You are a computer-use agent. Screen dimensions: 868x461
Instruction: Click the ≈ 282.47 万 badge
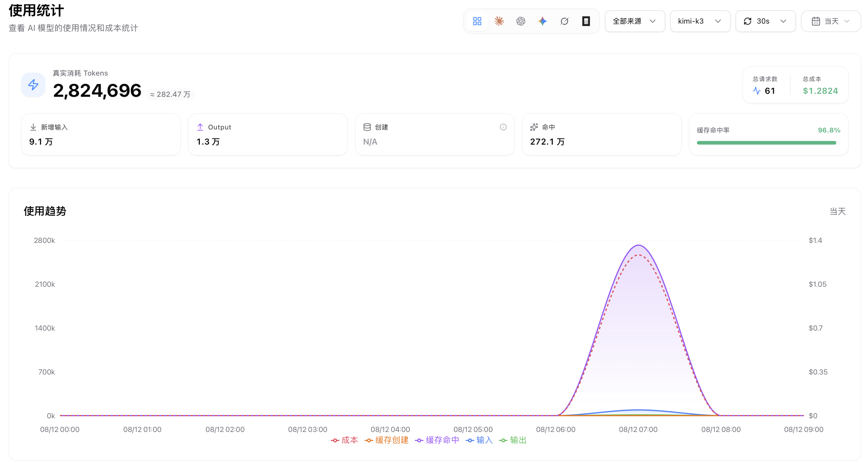click(170, 94)
